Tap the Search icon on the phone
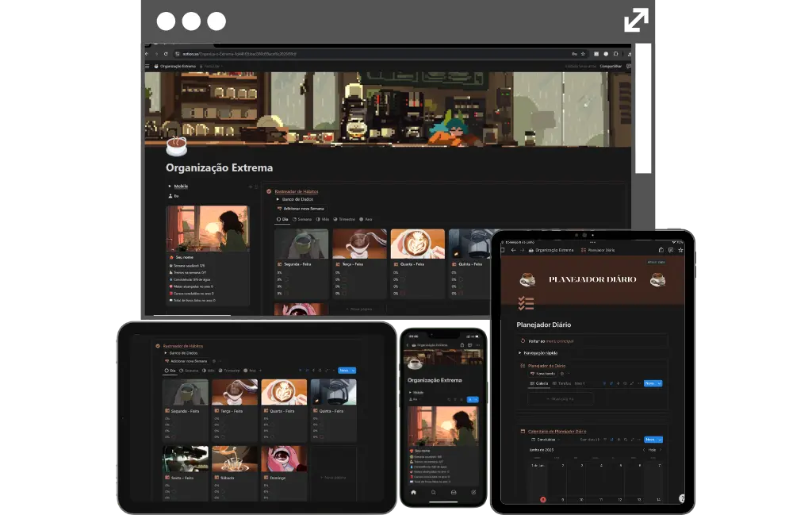Screen dimensions: 812x515 click(x=434, y=492)
